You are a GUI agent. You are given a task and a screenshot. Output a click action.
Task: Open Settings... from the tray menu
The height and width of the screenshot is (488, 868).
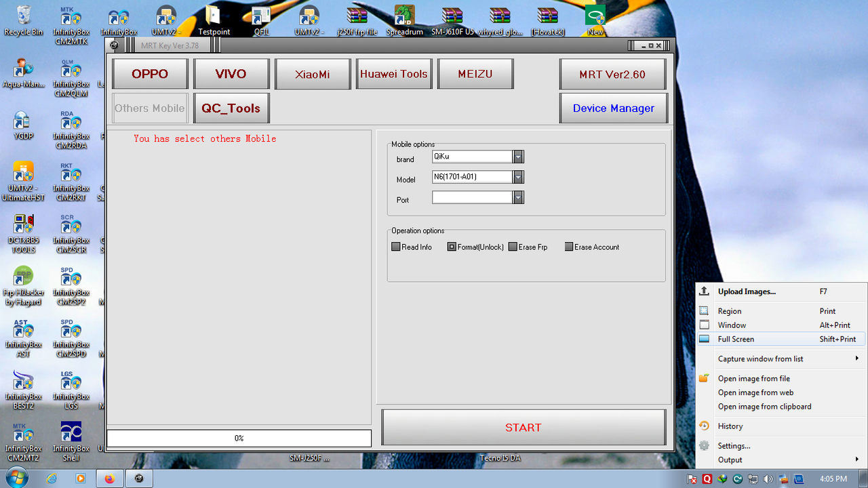782,446
